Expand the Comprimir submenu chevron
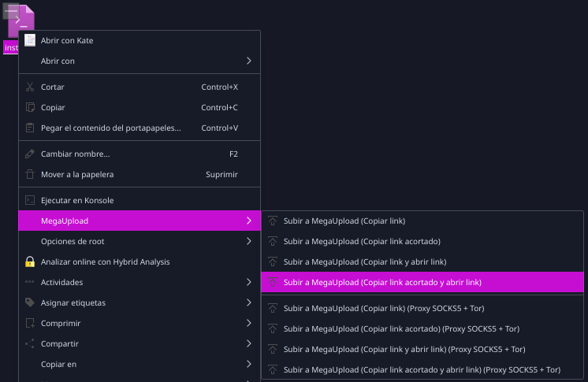This screenshot has height=382, width=588. click(x=248, y=323)
